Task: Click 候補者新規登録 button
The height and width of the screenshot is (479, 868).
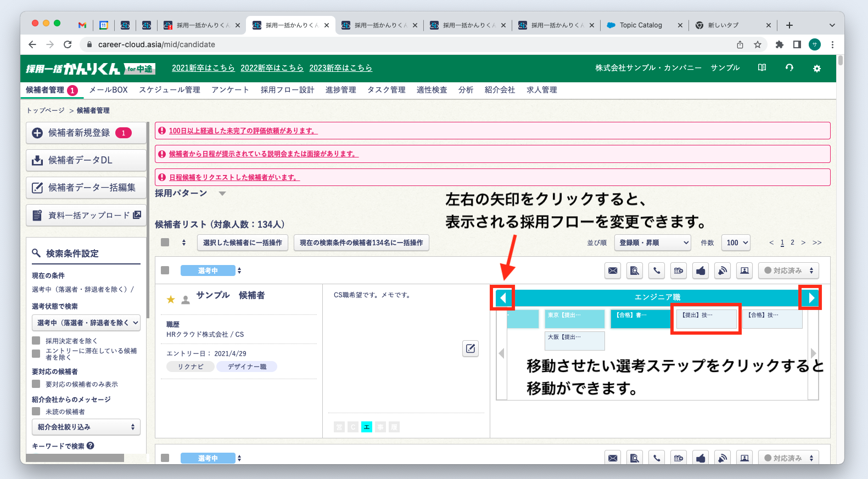Action: point(86,133)
